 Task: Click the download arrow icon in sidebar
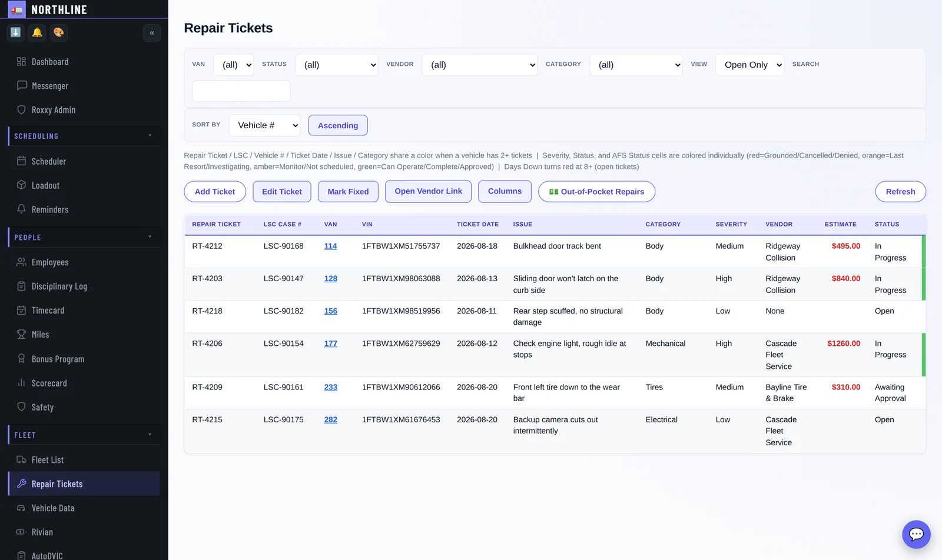[16, 32]
